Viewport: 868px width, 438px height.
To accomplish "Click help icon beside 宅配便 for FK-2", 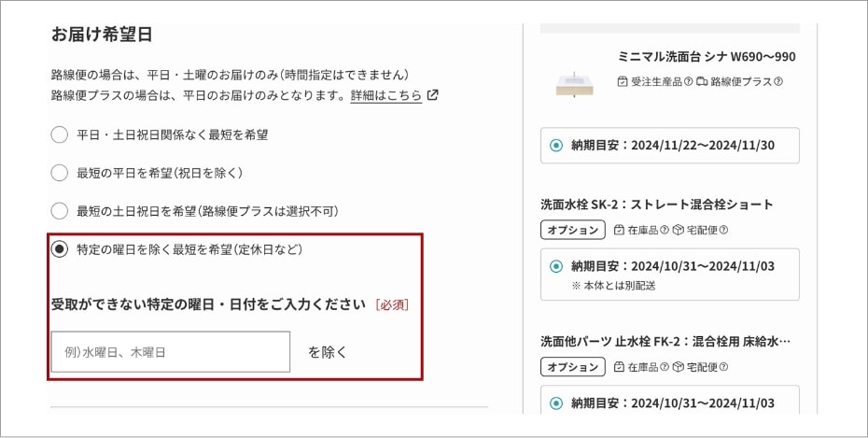I will click(x=723, y=367).
